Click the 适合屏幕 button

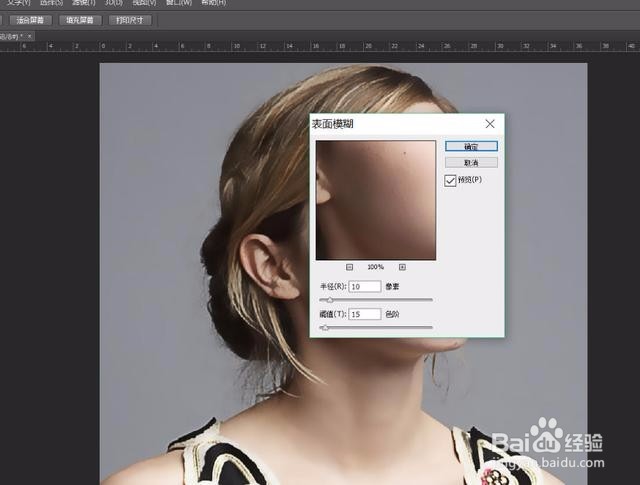pyautogui.click(x=31, y=20)
